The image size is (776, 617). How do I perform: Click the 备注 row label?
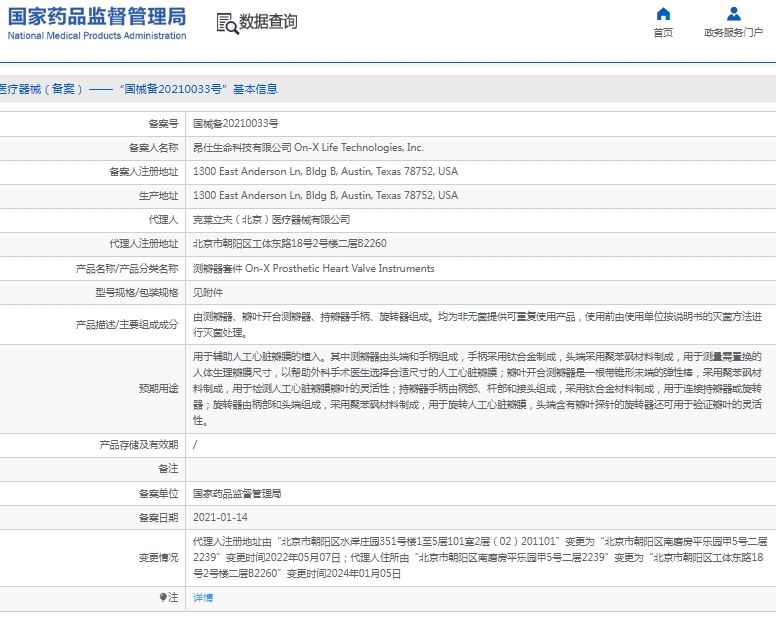pos(168,469)
